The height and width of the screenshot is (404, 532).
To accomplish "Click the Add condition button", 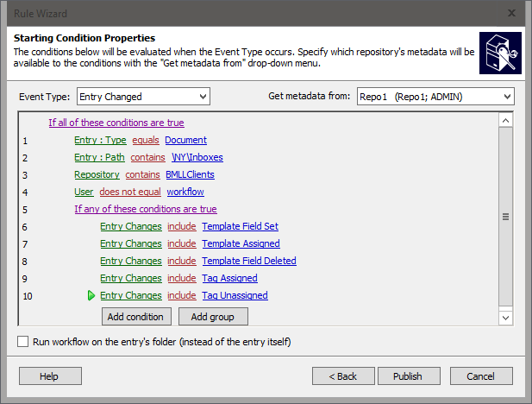I will click(x=135, y=317).
